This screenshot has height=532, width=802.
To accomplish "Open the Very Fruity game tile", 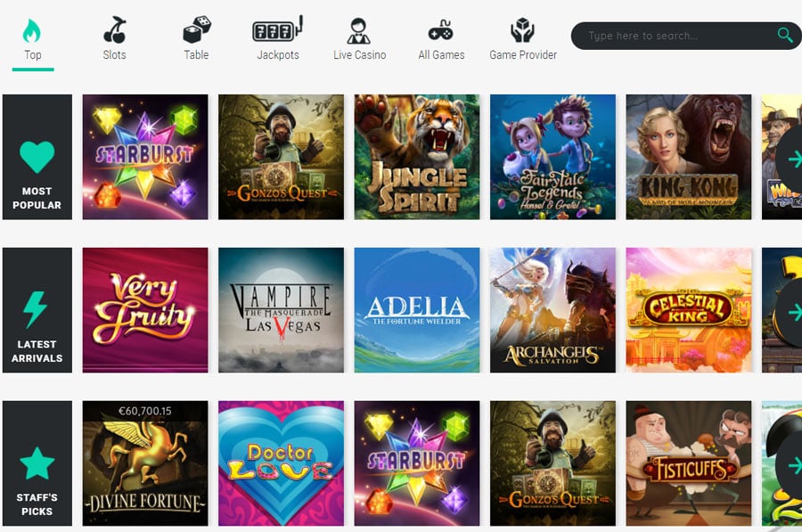I will tap(145, 310).
